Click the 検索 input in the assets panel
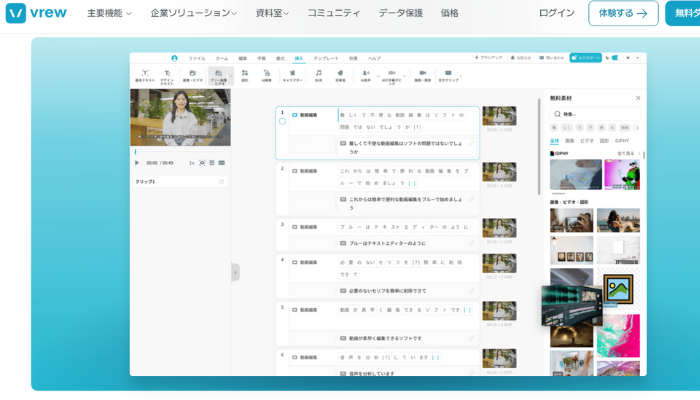This screenshot has height=400, width=700. pyautogui.click(x=595, y=114)
